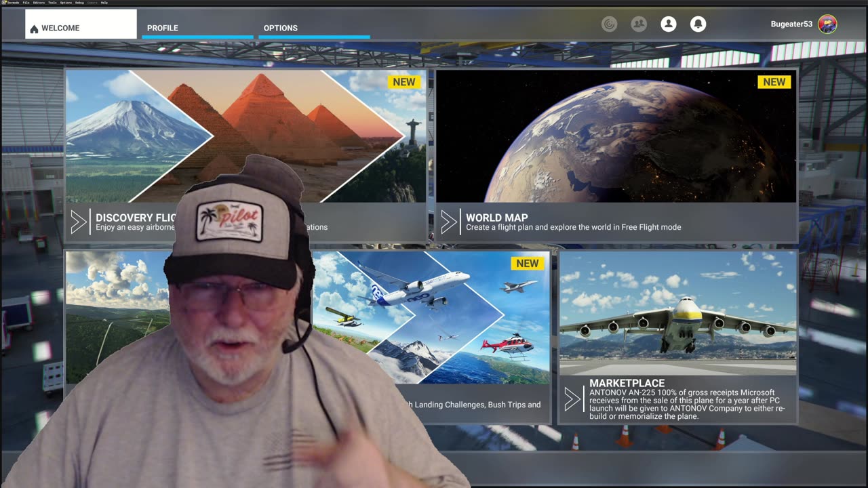Click the chevron arrow beside Marketplace

(572, 399)
